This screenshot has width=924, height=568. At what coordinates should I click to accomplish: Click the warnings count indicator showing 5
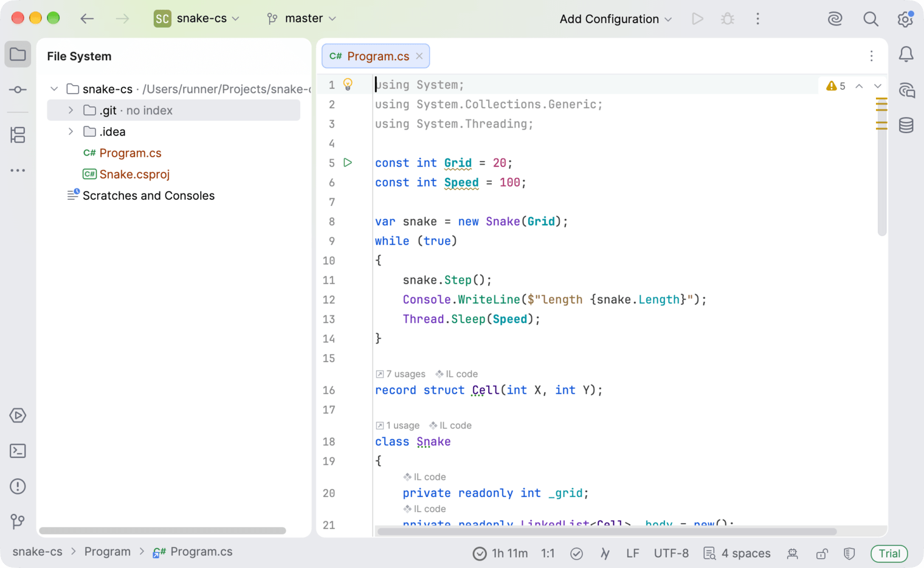[836, 86]
